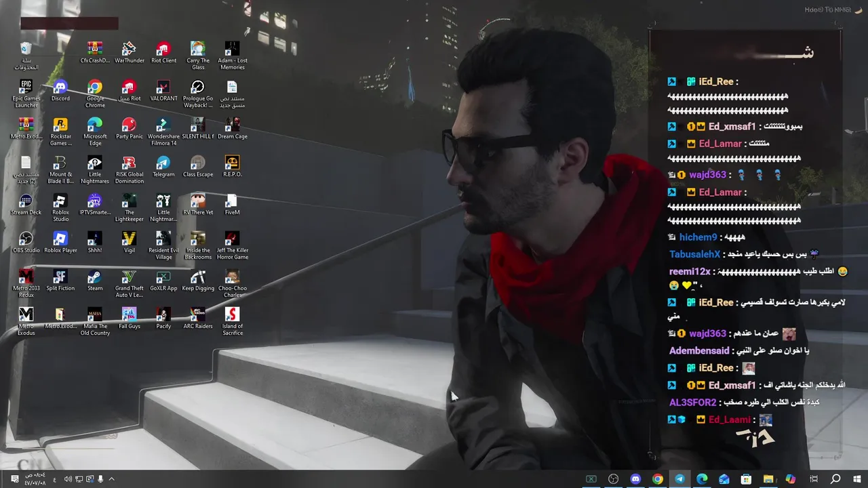Open Island of Sacrifice shortcut

click(x=232, y=321)
